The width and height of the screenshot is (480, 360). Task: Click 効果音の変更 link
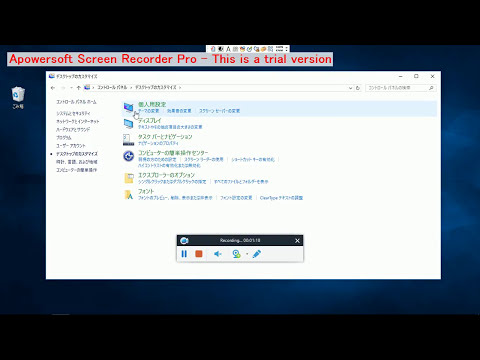pos(179,111)
